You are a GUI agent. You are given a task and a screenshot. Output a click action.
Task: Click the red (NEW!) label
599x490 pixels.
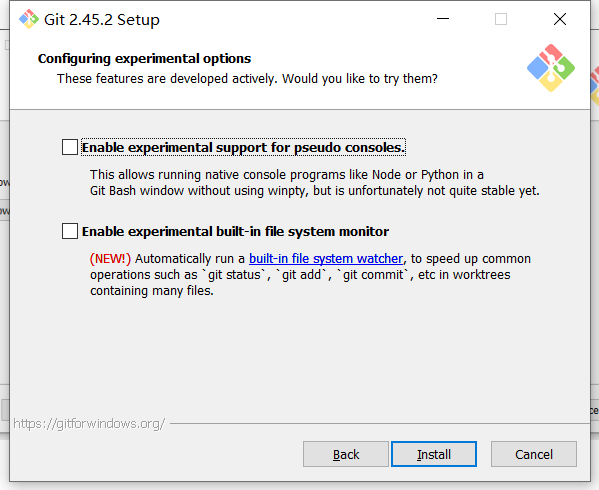[110, 259]
